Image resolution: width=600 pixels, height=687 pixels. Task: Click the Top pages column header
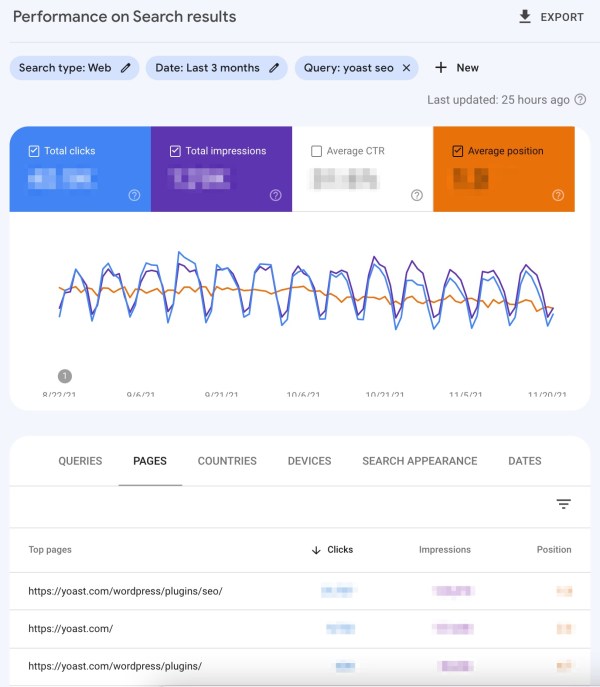coord(50,549)
